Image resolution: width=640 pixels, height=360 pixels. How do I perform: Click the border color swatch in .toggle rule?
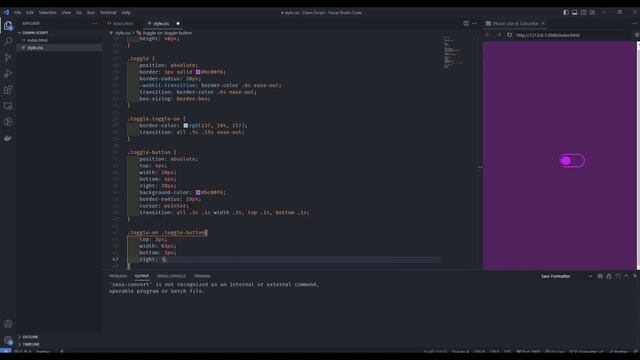pyautogui.click(x=198, y=72)
